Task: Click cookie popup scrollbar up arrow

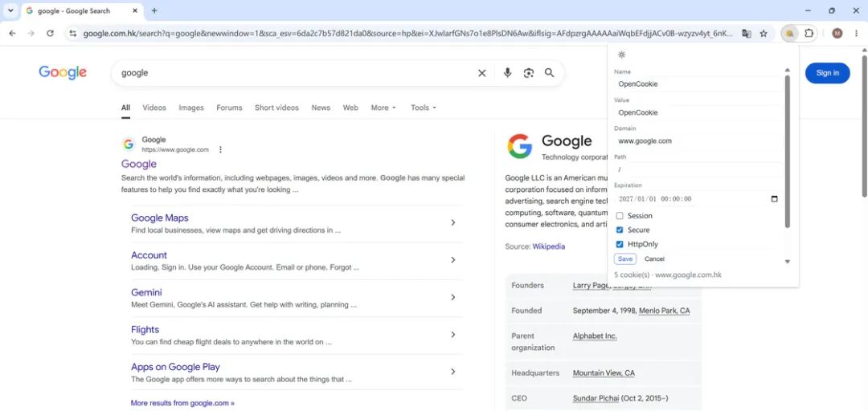Action: [x=787, y=71]
